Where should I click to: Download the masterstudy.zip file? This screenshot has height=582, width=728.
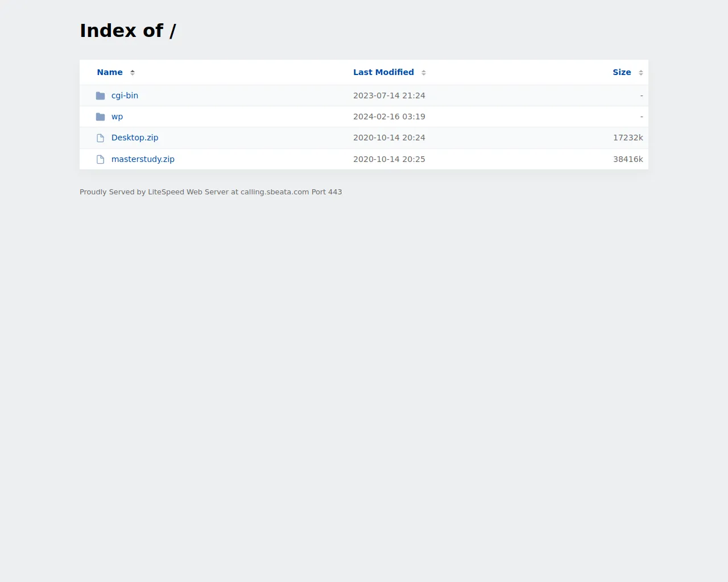click(143, 159)
